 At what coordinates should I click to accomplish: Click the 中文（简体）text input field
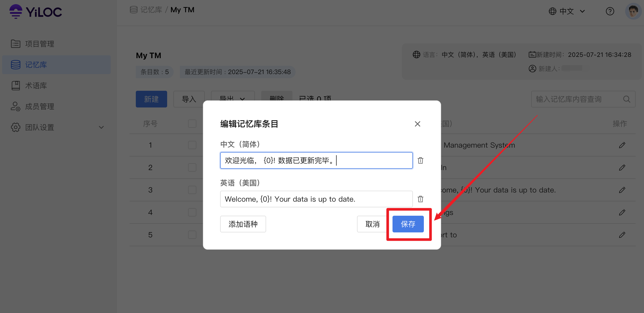click(316, 160)
